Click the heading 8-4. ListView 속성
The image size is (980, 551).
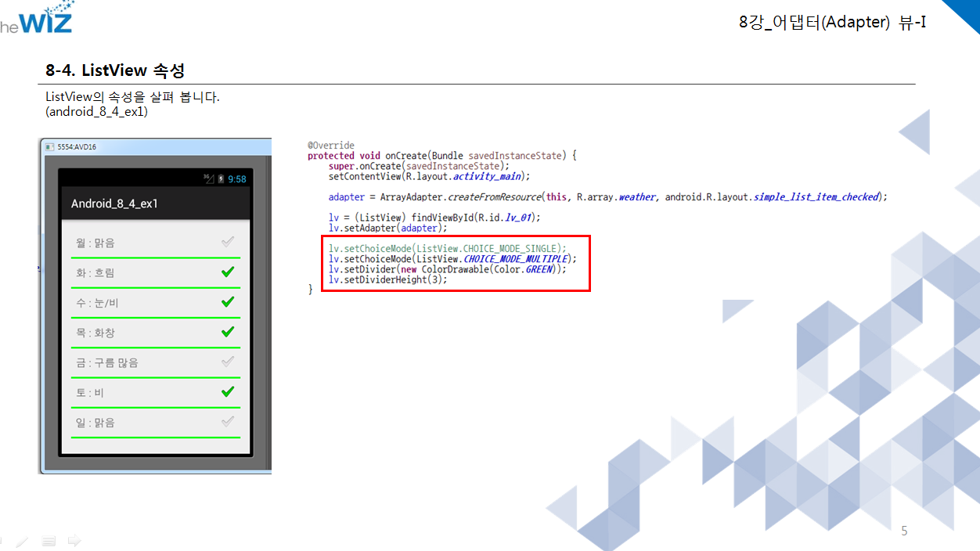coord(115,70)
